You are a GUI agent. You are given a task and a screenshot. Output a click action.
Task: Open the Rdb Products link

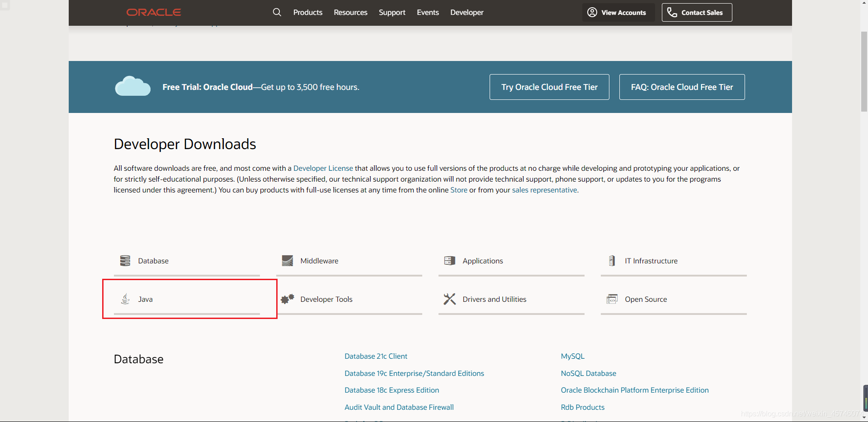point(583,407)
